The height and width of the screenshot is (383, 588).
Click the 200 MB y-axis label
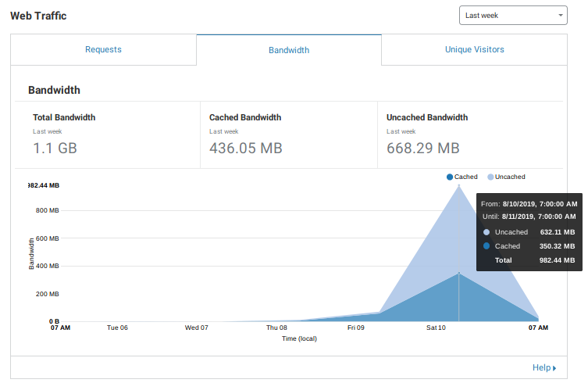click(x=48, y=294)
